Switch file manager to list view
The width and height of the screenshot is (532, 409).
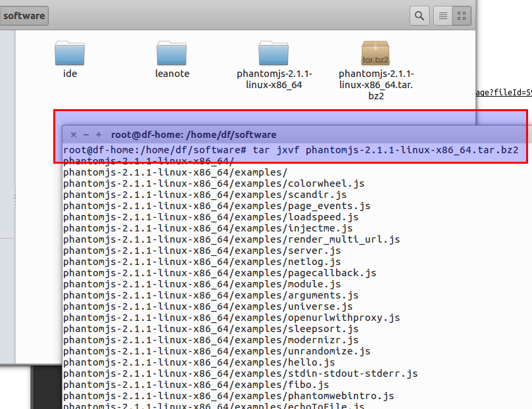(x=443, y=16)
